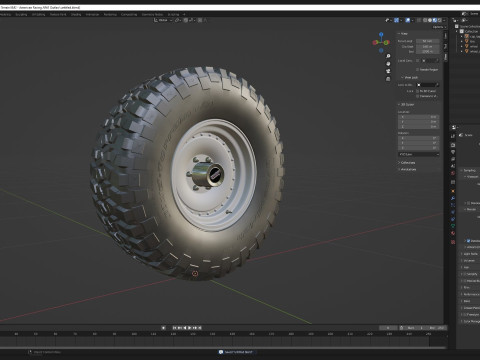Click the Lock to Object field

pos(428,85)
